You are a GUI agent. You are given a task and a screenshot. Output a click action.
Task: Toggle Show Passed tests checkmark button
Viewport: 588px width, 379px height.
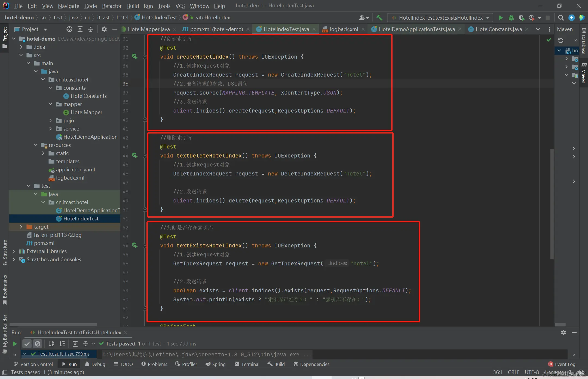27,344
